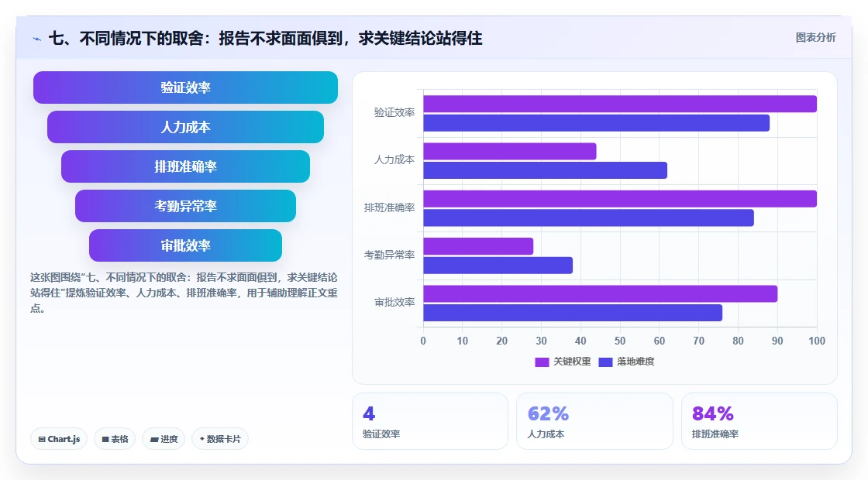Click the 验证效率 chart axis label
Image resolution: width=868 pixels, height=480 pixels.
coord(394,113)
